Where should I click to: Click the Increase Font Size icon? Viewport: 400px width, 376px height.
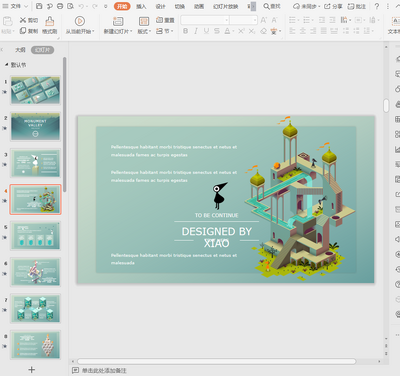(x=263, y=20)
